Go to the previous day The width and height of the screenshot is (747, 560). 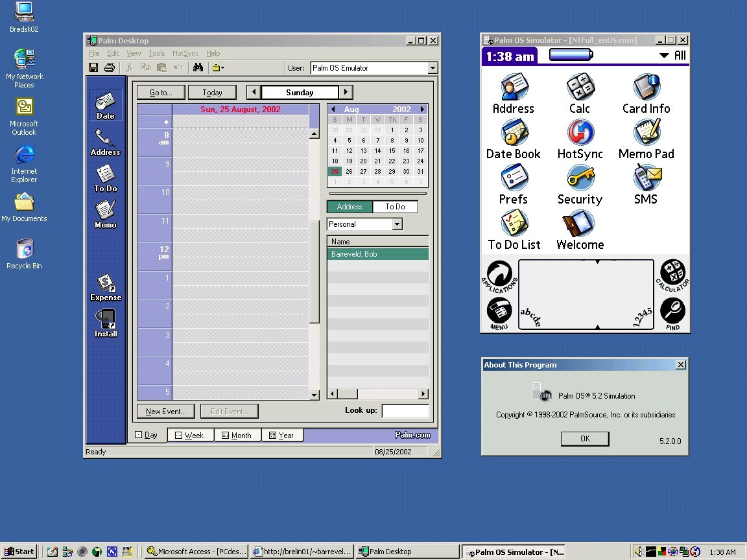click(x=254, y=92)
